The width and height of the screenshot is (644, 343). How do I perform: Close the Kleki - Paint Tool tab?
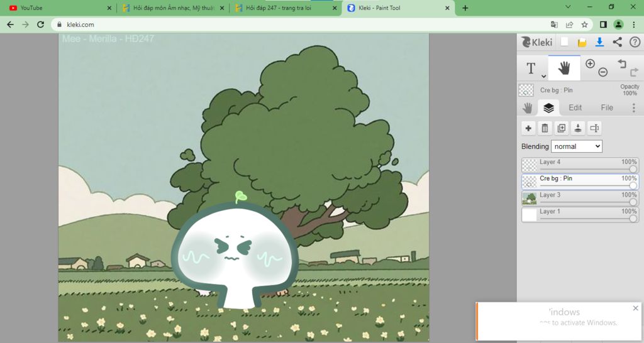coord(447,8)
